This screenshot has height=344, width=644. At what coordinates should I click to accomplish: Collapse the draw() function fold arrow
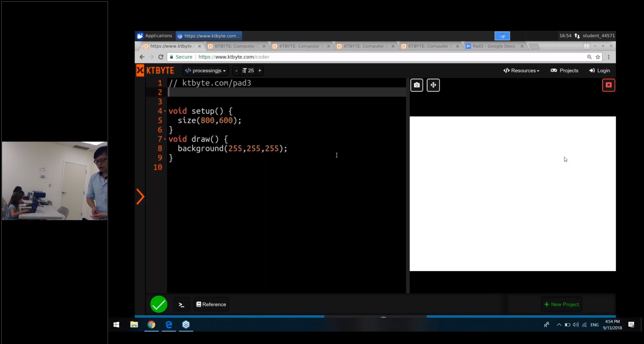click(165, 139)
